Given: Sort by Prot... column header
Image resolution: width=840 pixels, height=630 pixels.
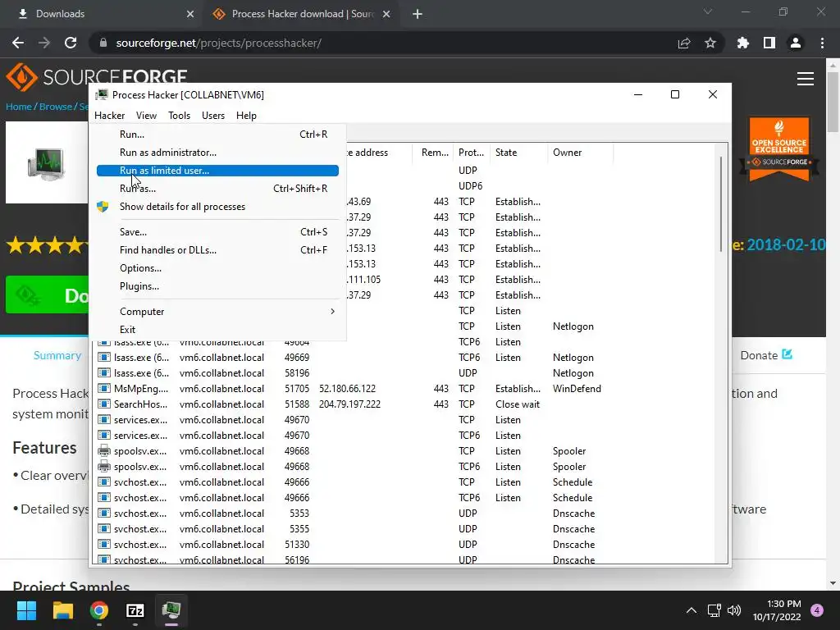Looking at the screenshot, I should click(471, 153).
